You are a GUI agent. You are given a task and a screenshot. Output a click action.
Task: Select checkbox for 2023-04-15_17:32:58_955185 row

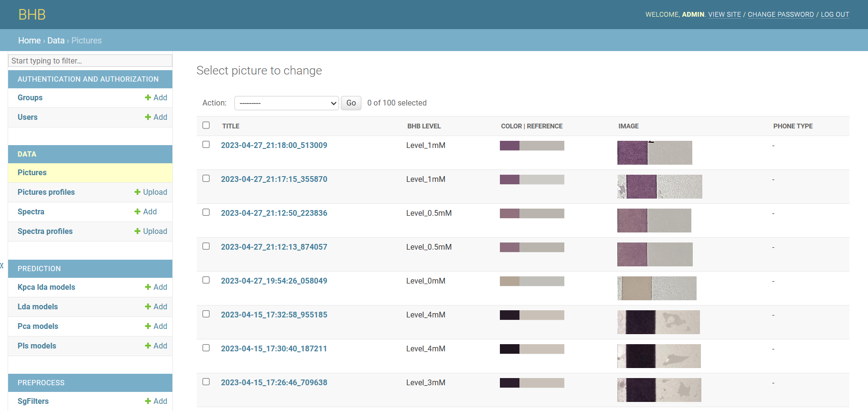click(206, 314)
